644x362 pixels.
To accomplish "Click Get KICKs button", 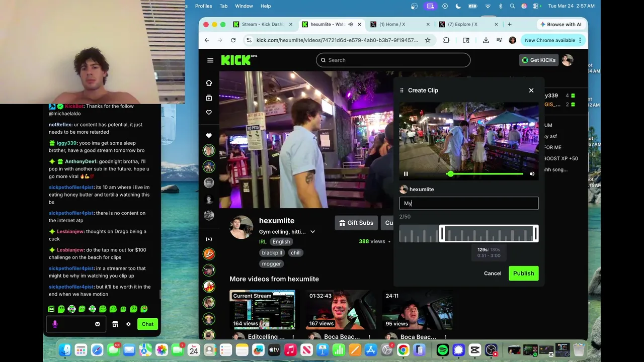I will 538,60.
